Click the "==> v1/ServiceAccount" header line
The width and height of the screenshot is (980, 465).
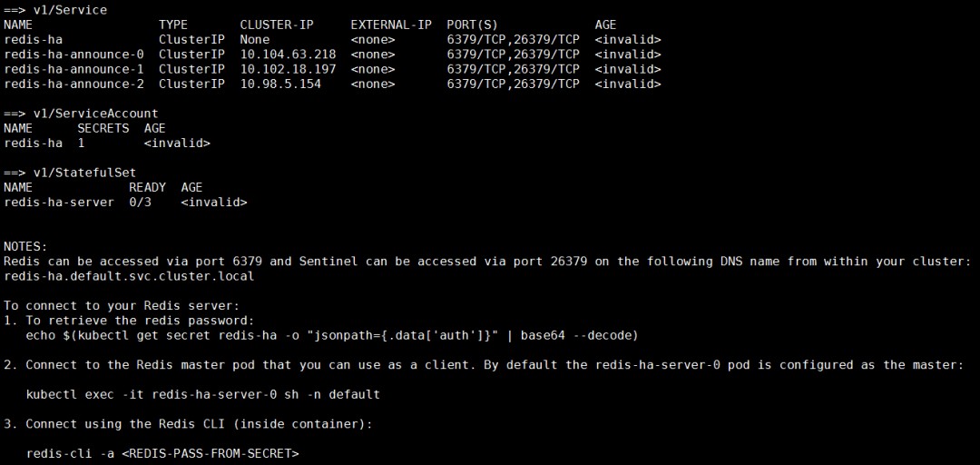pyautogui.click(x=81, y=114)
